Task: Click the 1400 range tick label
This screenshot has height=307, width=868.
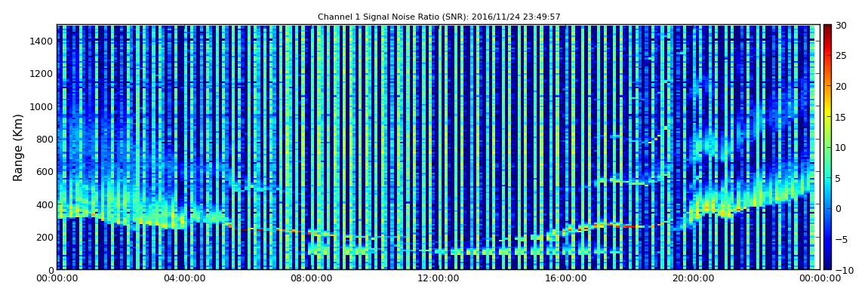Action: point(42,41)
